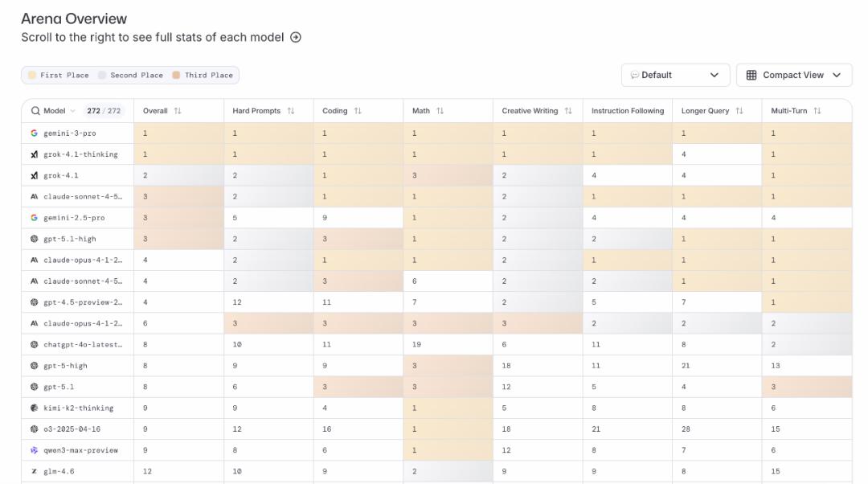Open the Model column filter chevron
Image resolution: width=868 pixels, height=484 pixels.
coord(72,111)
